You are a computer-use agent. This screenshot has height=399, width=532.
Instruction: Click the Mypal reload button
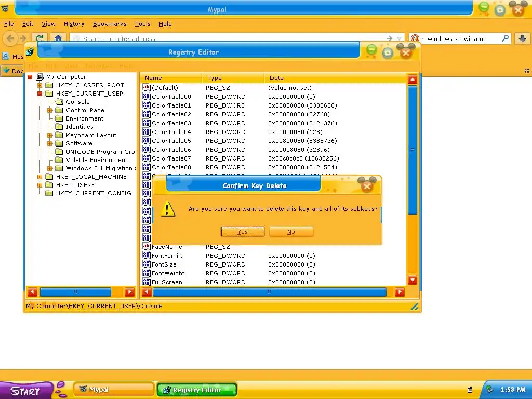pos(39,38)
